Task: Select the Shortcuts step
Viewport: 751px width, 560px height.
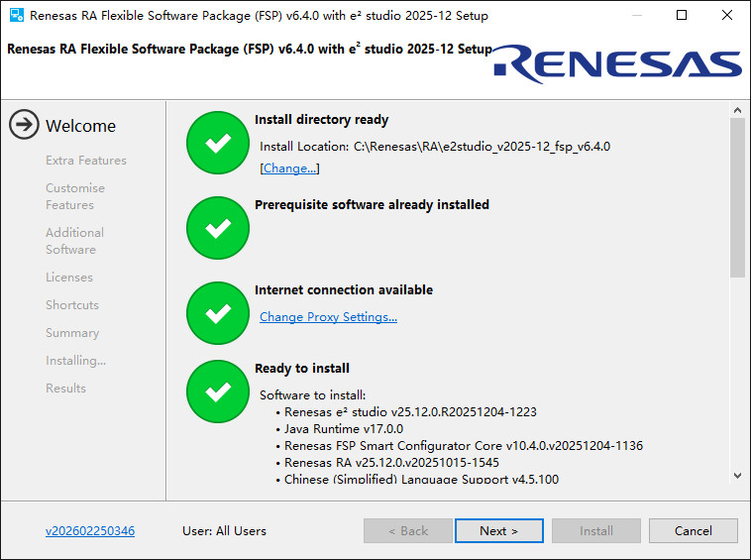Action: point(72,305)
